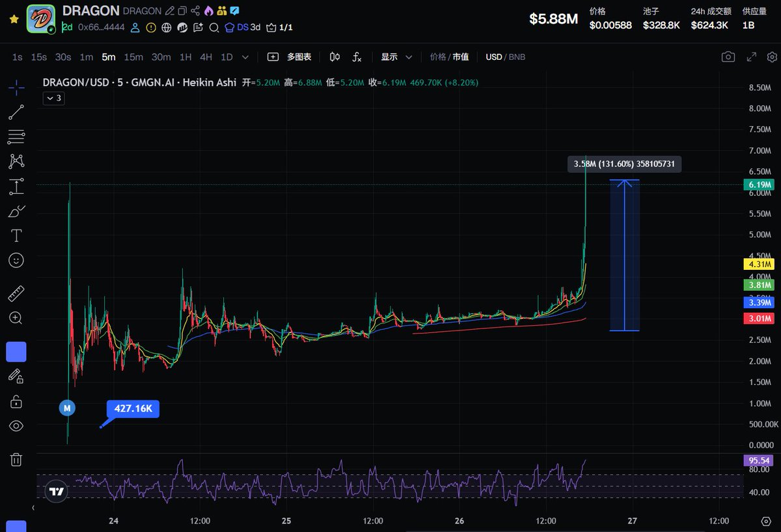Remove drawings with the trash icon
Image resolution: width=781 pixels, height=532 pixels.
coord(16,460)
